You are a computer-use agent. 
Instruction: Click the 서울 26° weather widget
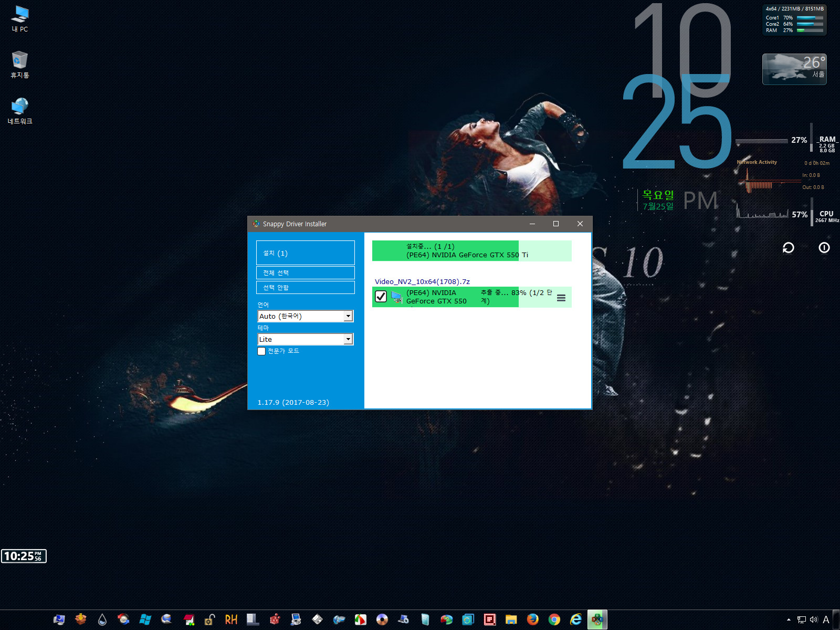pyautogui.click(x=794, y=69)
